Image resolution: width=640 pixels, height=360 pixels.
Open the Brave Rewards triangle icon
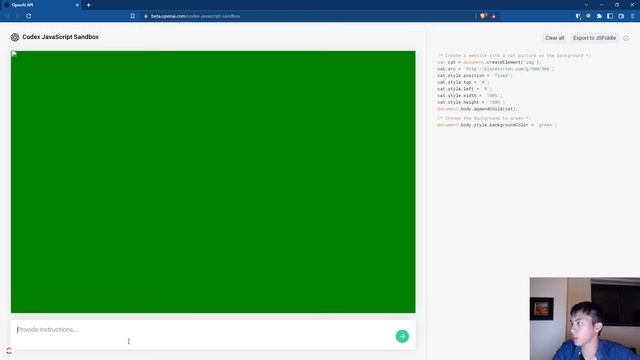coord(493,16)
